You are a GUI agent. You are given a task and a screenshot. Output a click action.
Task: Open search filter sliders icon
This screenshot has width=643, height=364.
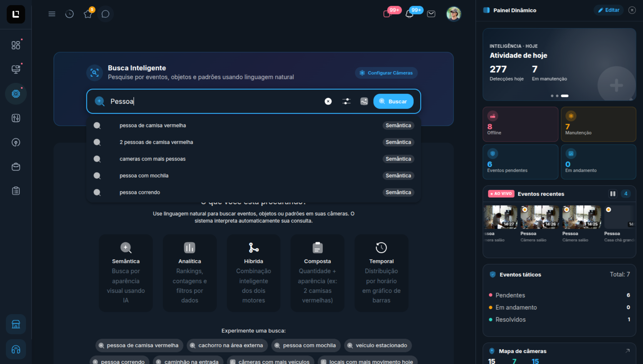346,101
